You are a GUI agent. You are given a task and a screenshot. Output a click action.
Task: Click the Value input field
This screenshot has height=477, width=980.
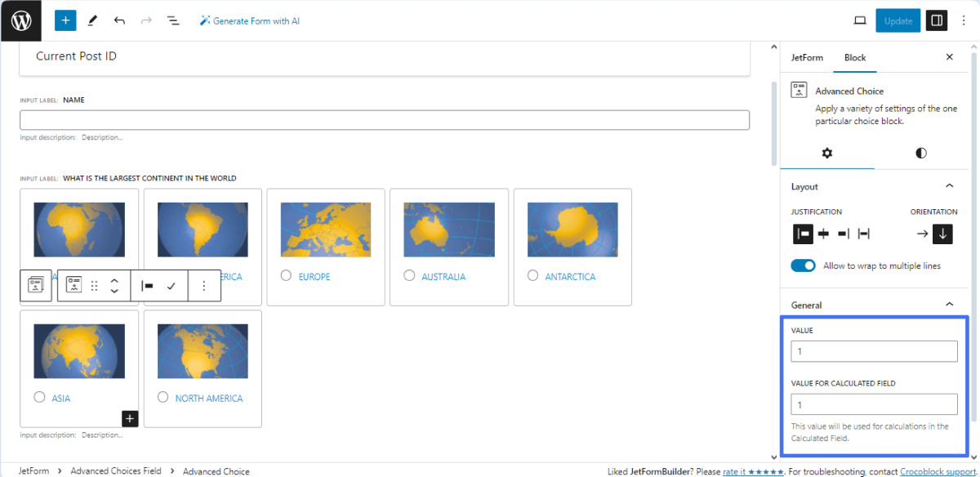(x=874, y=351)
